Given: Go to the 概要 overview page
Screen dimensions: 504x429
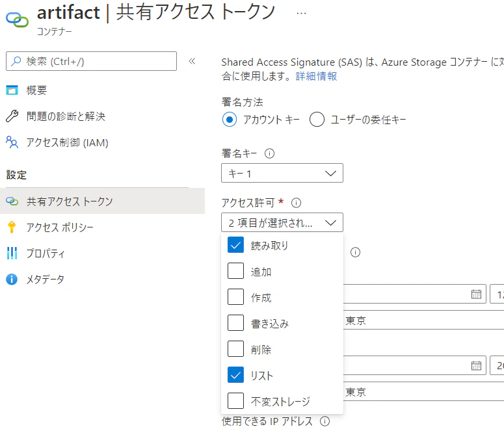Looking at the screenshot, I should 36,90.
